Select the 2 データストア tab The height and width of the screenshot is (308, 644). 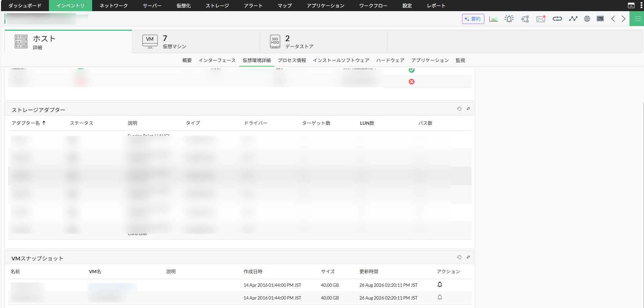[323, 42]
